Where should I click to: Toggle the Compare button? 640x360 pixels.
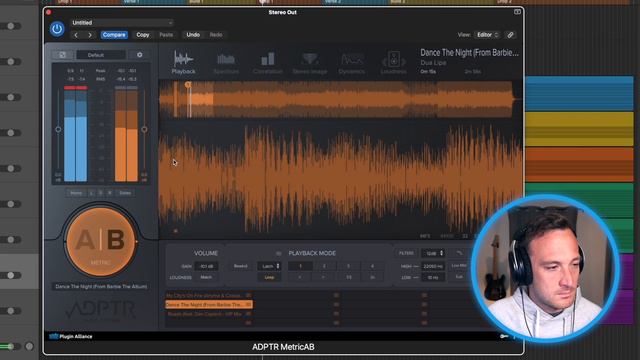pos(114,35)
